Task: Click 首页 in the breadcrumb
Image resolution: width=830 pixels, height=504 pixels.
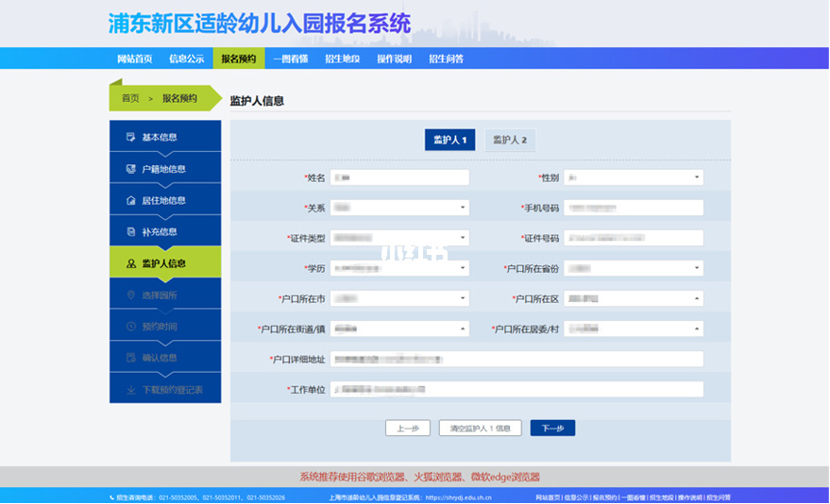Action: (130, 98)
